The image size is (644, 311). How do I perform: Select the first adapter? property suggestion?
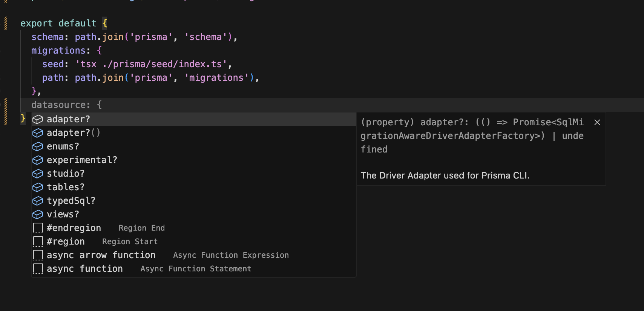click(x=68, y=119)
